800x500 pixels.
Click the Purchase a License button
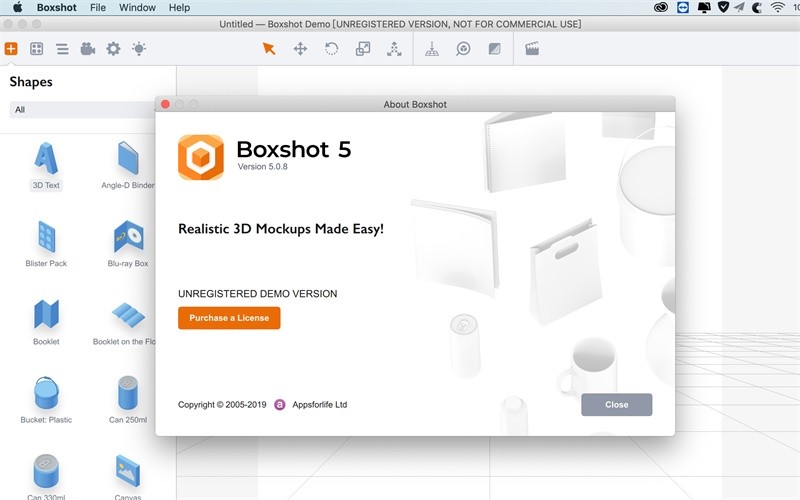click(x=229, y=318)
